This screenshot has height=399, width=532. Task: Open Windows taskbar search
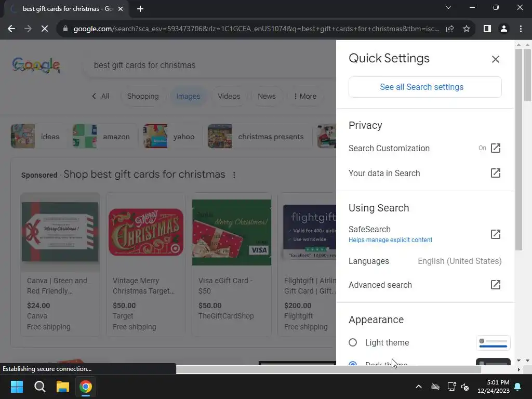point(39,387)
